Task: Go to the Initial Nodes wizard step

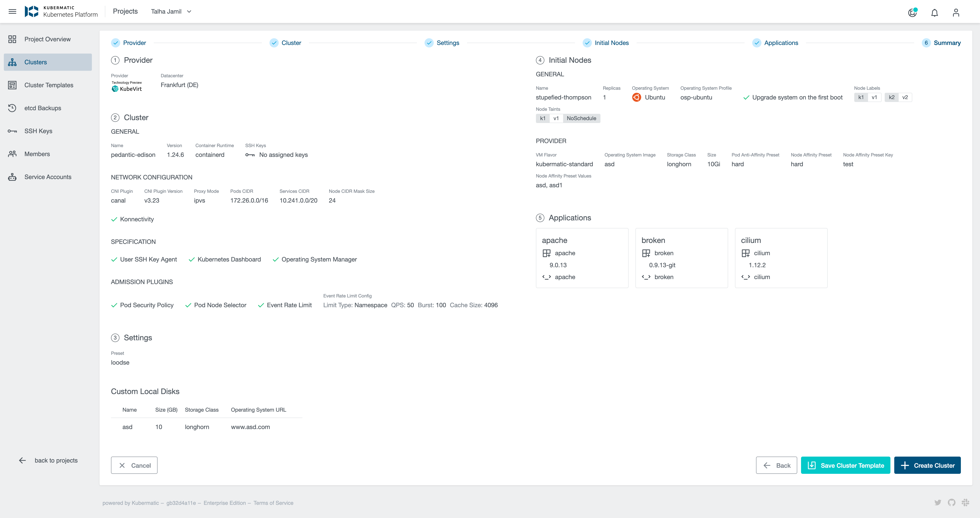Action: tap(606, 43)
